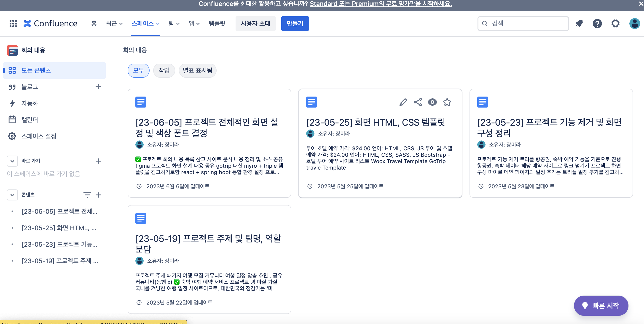Open the 캘린더 item in the sidebar

coord(30,120)
